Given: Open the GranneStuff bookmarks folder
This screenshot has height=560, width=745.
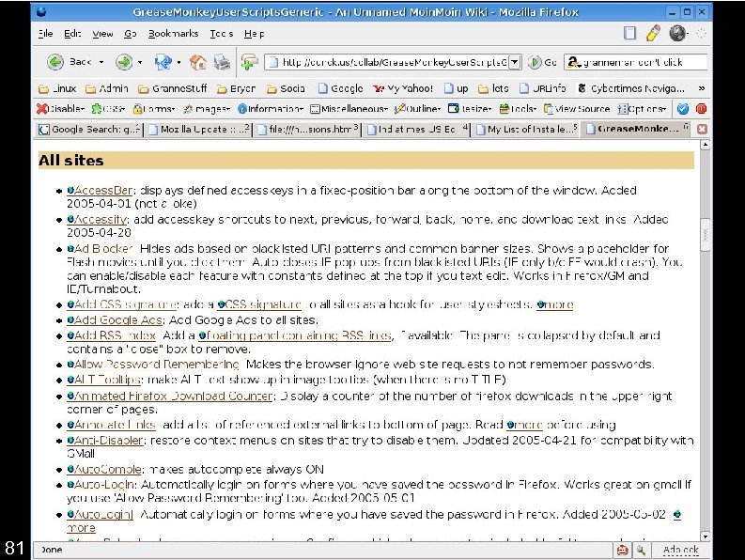Looking at the screenshot, I should click(173, 88).
